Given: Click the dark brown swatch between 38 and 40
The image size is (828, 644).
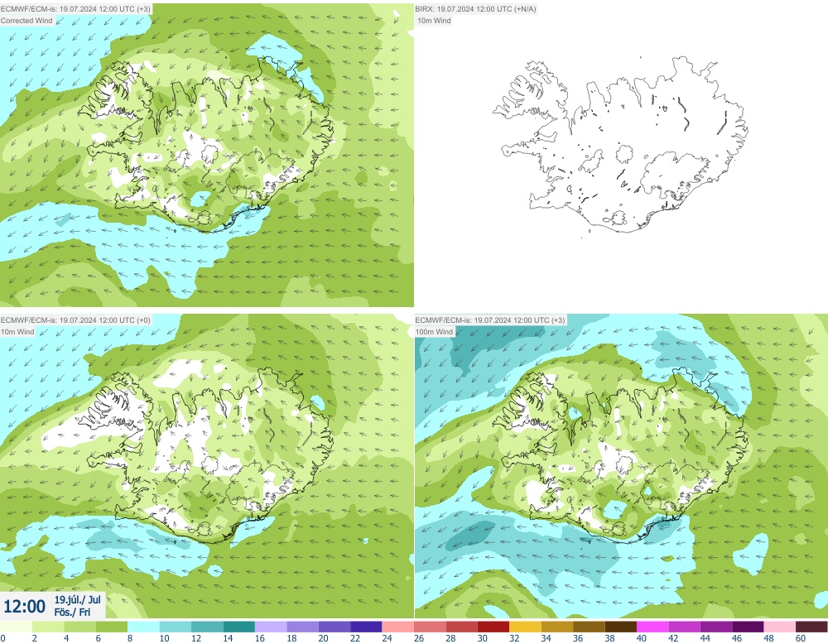Looking at the screenshot, I should click(x=621, y=627).
